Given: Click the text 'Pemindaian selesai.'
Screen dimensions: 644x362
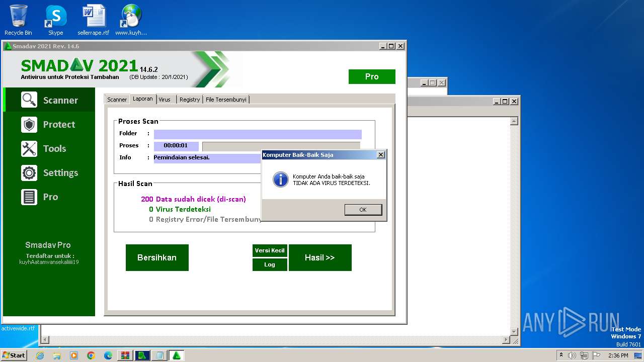Looking at the screenshot, I should [x=182, y=157].
